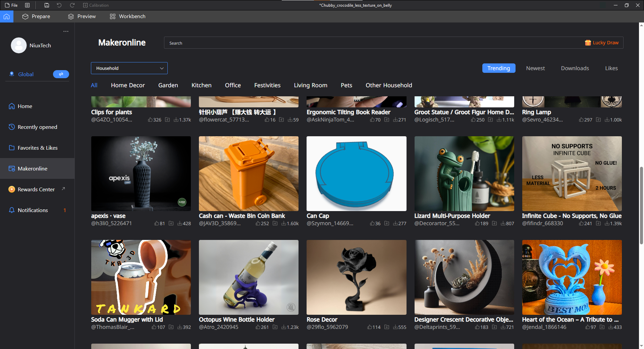Click the collect icon on Infinite Cube card

click(x=598, y=223)
